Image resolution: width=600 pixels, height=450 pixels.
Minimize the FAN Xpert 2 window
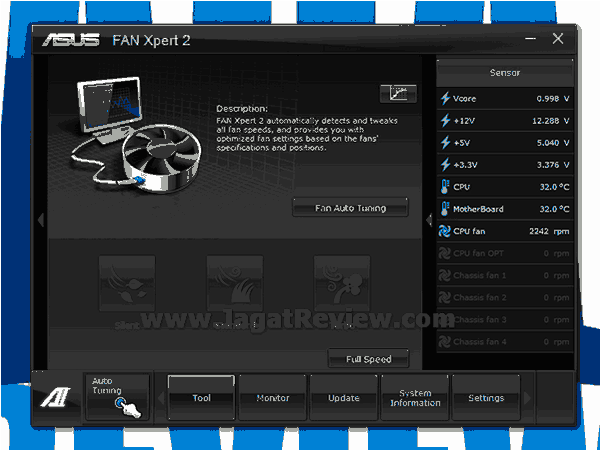(530, 38)
